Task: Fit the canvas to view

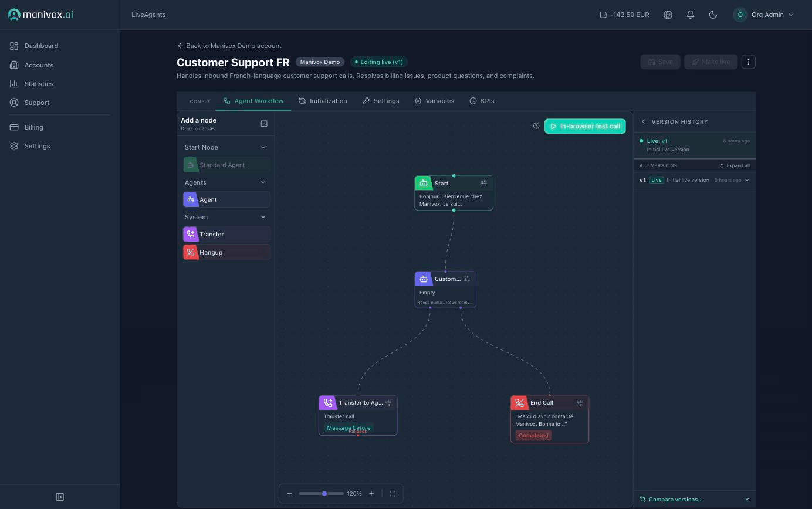Action: tap(393, 494)
